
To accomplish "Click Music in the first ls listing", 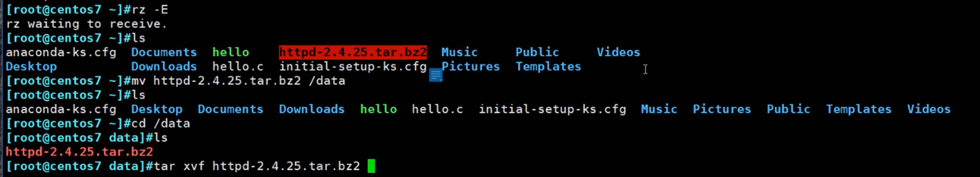I will coord(459,52).
